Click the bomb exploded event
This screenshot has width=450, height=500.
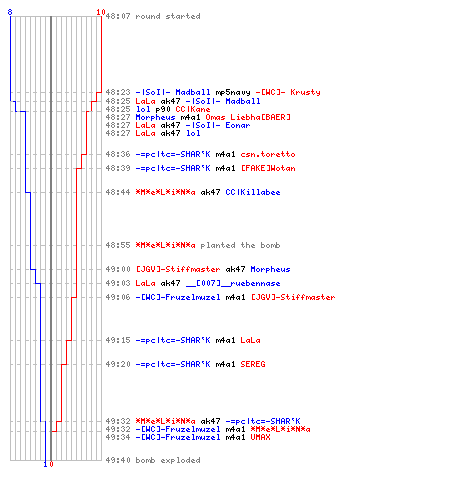tap(153, 460)
